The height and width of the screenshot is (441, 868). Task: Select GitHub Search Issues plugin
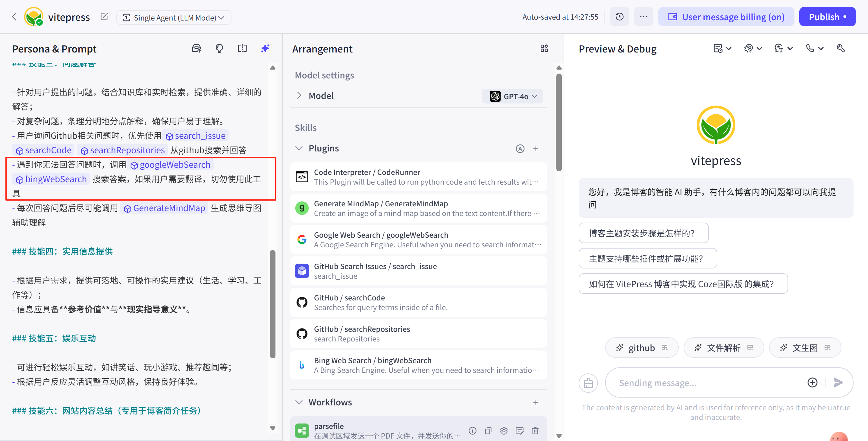coord(419,271)
